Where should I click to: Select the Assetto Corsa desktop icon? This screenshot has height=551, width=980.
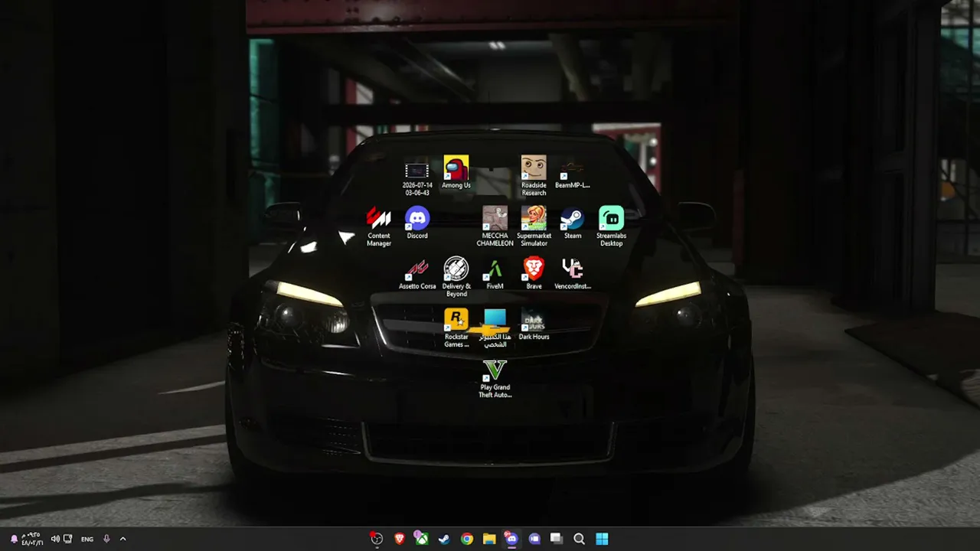pyautogui.click(x=417, y=273)
